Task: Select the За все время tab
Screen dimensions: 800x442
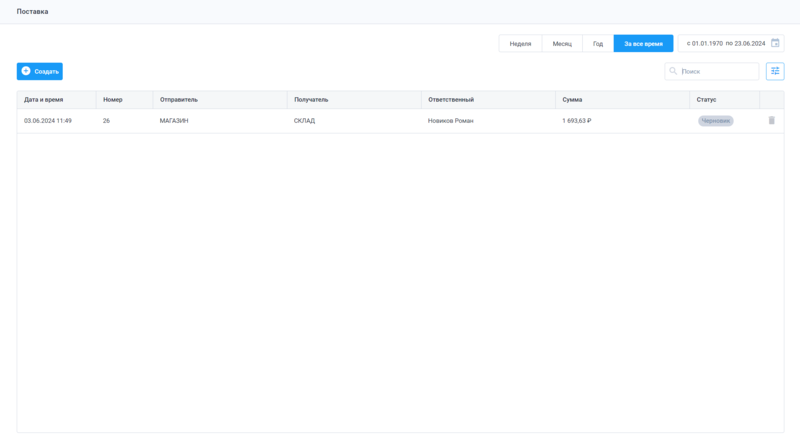Action: tap(643, 44)
